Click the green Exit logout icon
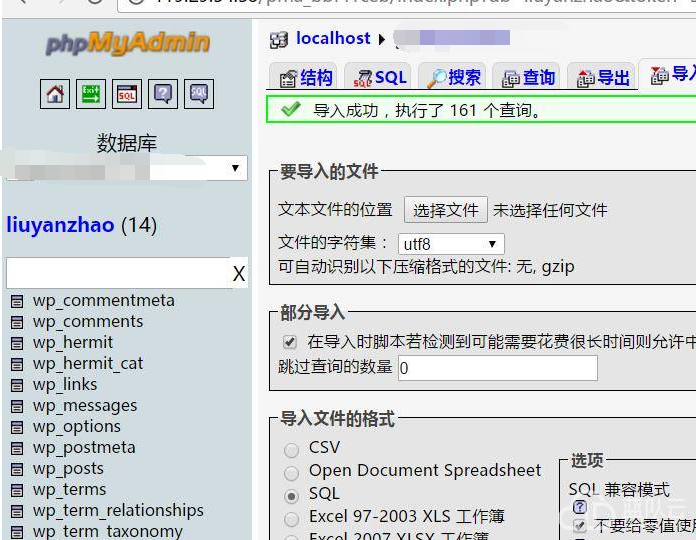The height and width of the screenshot is (540, 696). coord(91,94)
